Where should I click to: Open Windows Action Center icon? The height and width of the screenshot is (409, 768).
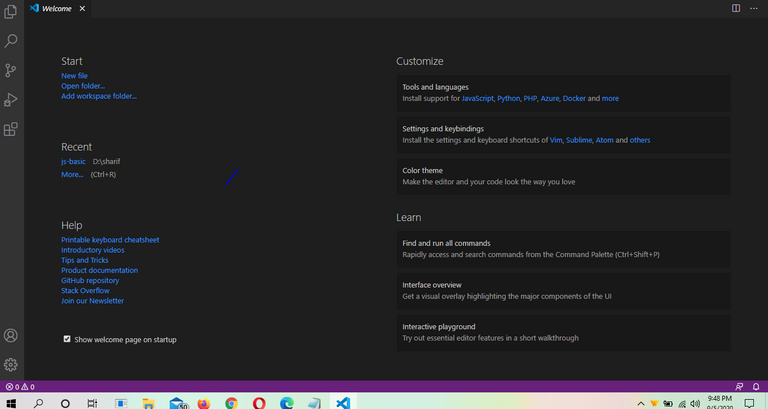(x=749, y=404)
